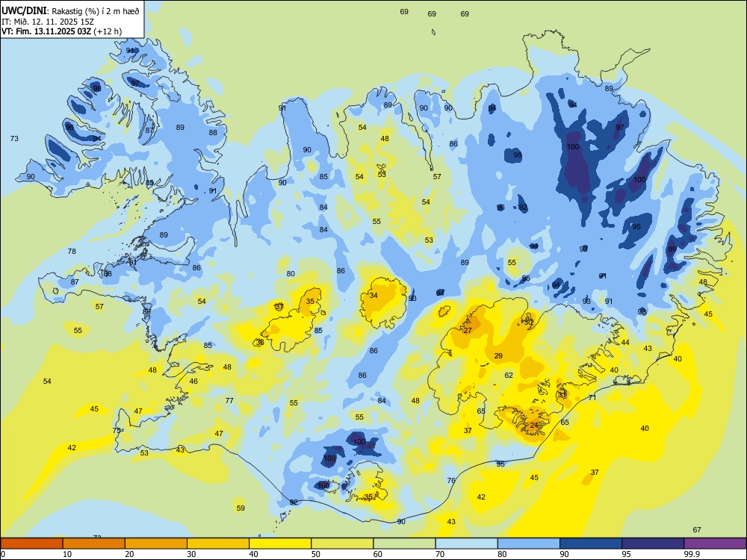
Task: Click the humidity value '27' on the map
Action: (468, 330)
